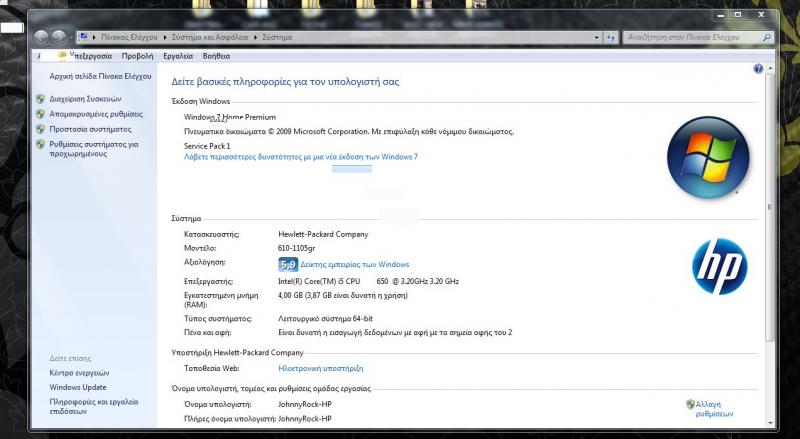Click Hewlett-Packard Company manufacturer value
This screenshot has height=439, width=800.
[323, 234]
